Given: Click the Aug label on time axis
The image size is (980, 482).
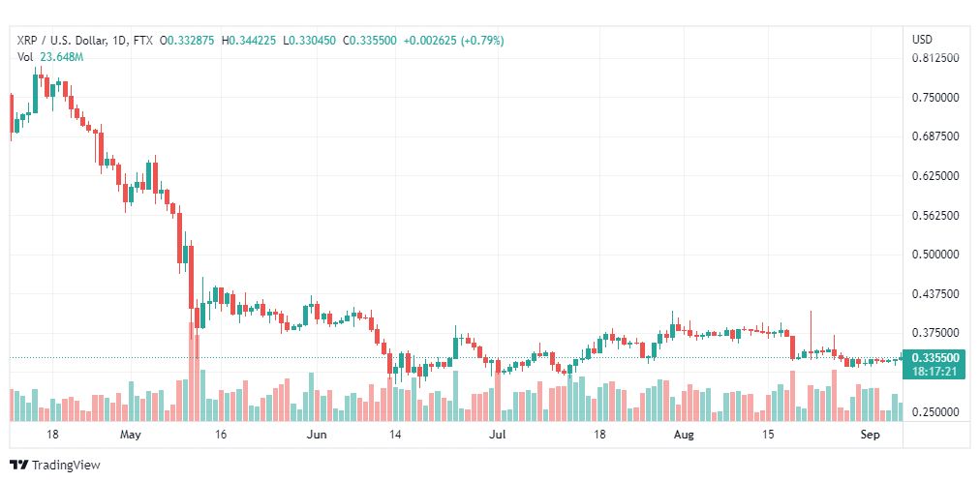Looking at the screenshot, I should pos(685,435).
